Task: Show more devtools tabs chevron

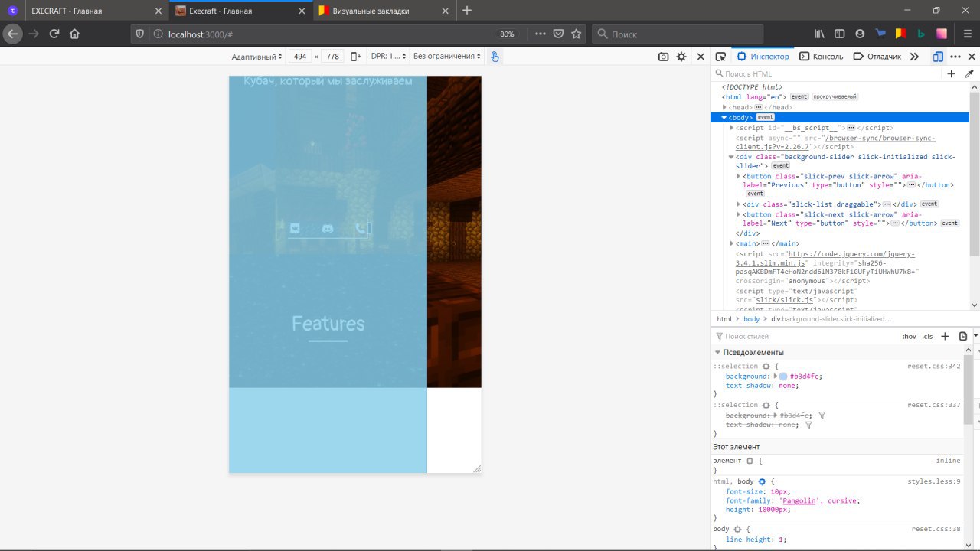Action: click(914, 57)
